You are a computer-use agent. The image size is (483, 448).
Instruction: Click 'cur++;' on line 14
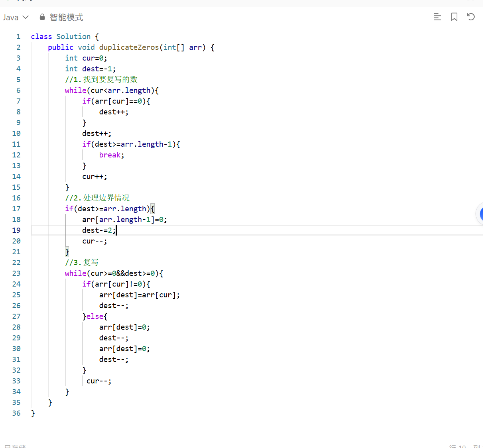95,177
